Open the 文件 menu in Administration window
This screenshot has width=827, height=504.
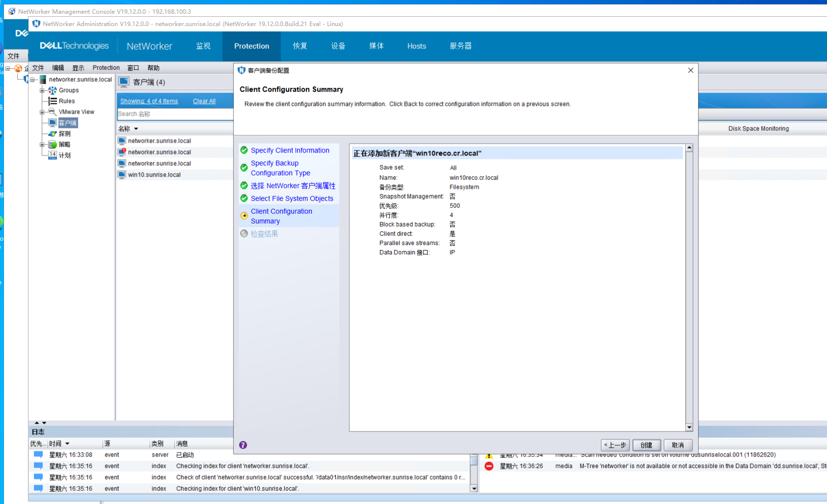(38, 68)
